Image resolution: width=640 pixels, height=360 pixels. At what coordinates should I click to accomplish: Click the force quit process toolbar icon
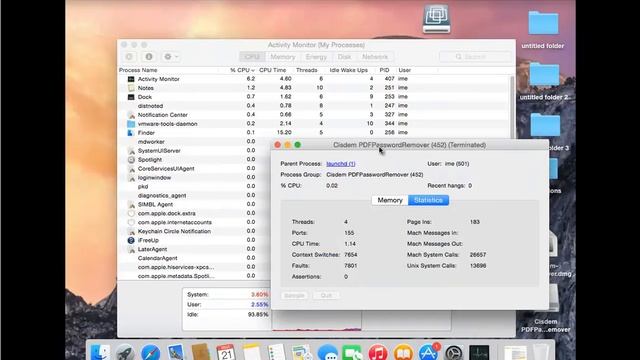click(x=129, y=57)
